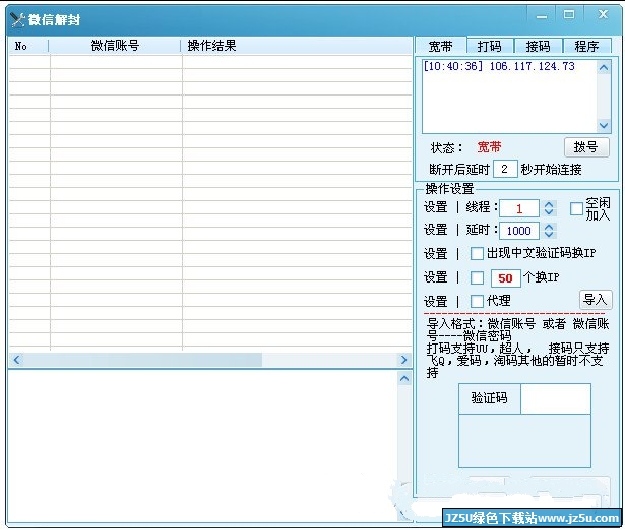Enable the 代理 proxy checkbox
This screenshot has height=530, width=625.
point(477,301)
